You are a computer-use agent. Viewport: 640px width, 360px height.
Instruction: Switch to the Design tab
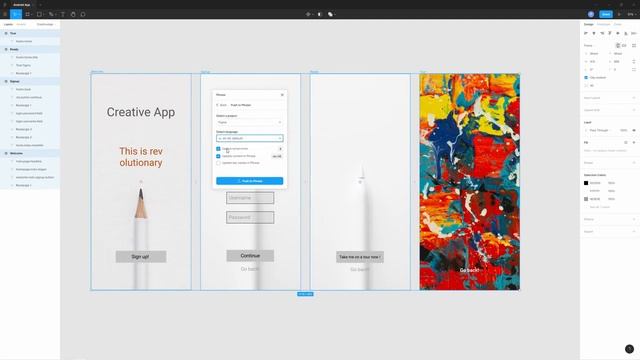pos(589,24)
